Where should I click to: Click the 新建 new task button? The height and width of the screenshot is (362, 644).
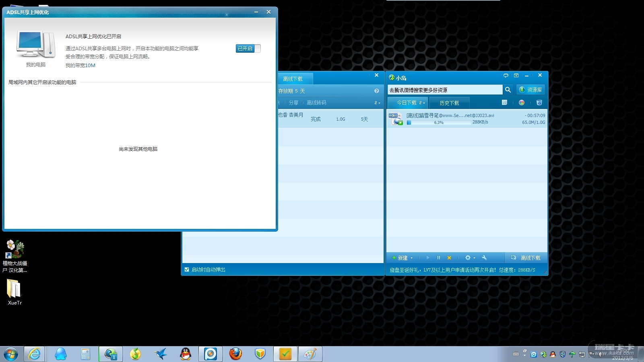click(x=400, y=258)
